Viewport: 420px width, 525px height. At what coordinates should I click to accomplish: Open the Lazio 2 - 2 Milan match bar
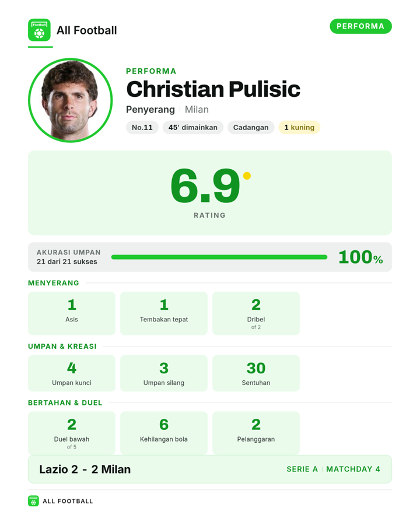click(x=210, y=469)
